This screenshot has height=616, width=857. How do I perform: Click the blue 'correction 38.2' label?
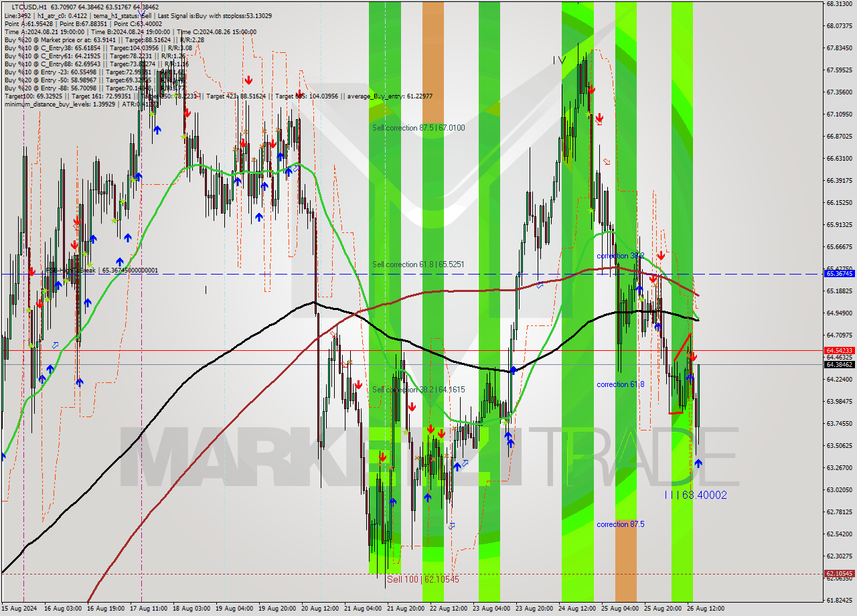coord(621,256)
